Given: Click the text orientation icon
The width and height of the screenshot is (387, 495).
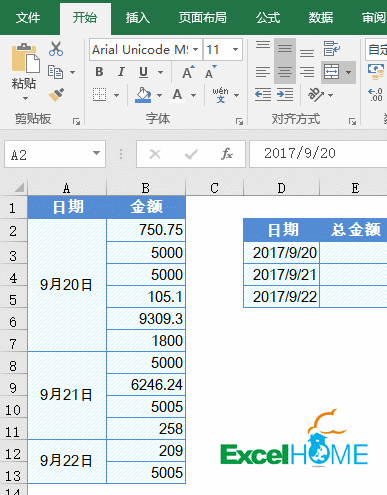Looking at the screenshot, I should [x=315, y=95].
